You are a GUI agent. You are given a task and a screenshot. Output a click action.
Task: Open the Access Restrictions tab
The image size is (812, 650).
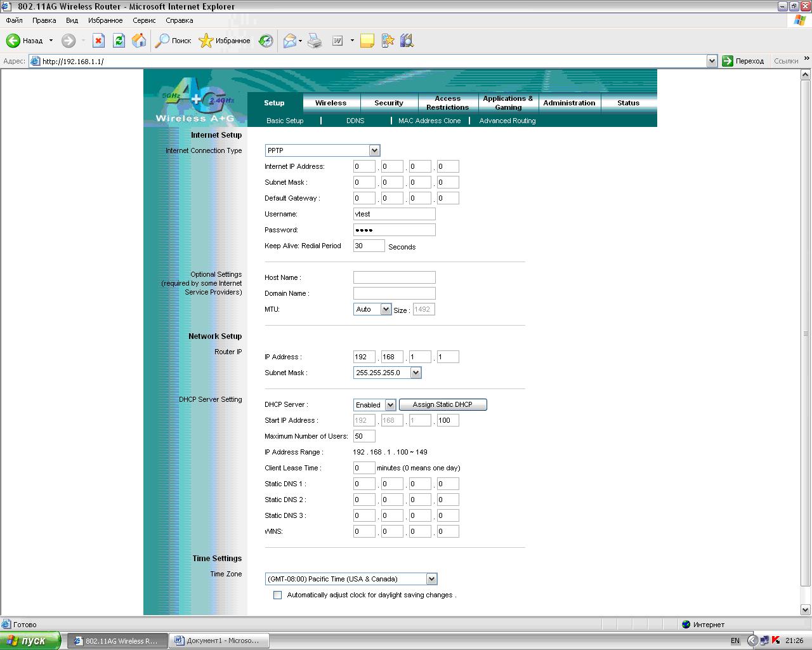pos(447,103)
